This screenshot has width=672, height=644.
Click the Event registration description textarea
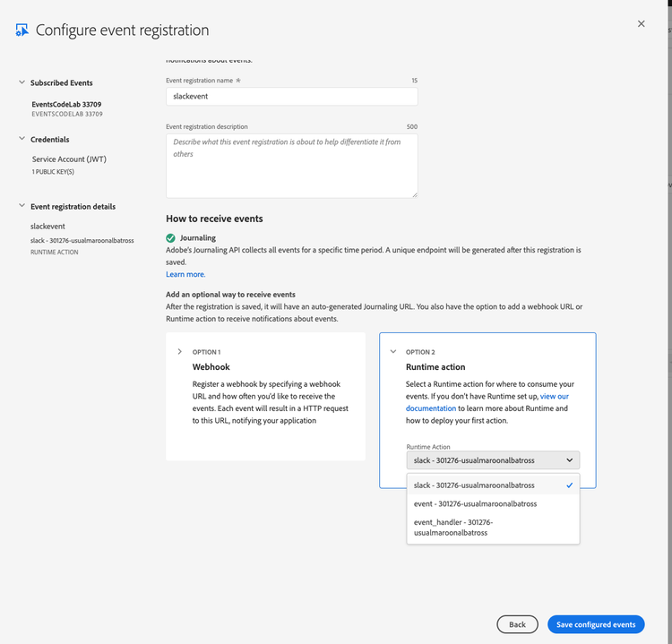[x=291, y=165]
